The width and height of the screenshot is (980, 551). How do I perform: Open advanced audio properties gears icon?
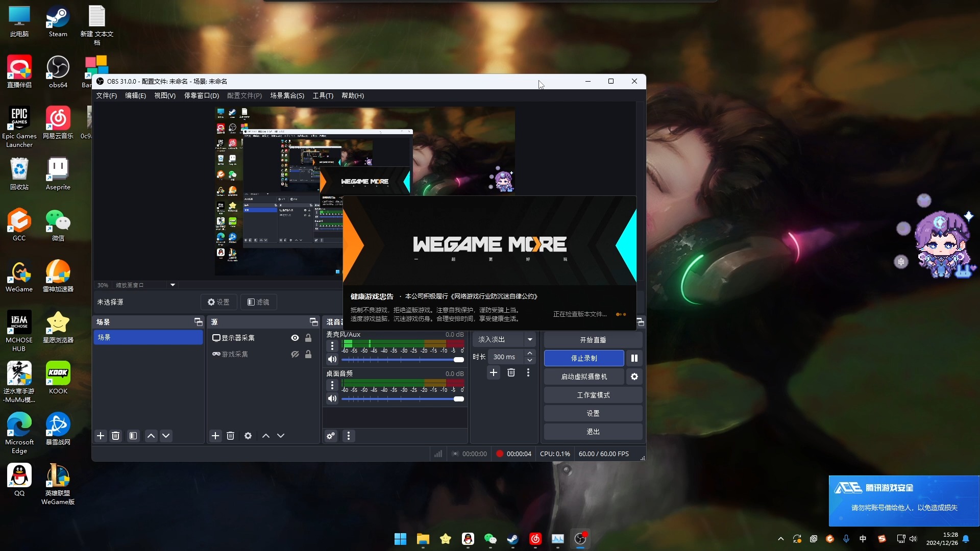(331, 436)
